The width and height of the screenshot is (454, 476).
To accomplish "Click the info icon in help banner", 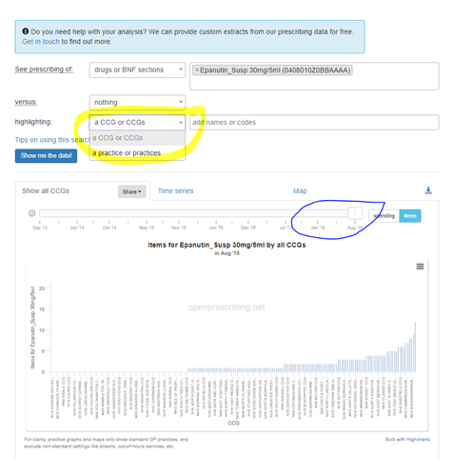I will 26,31.
